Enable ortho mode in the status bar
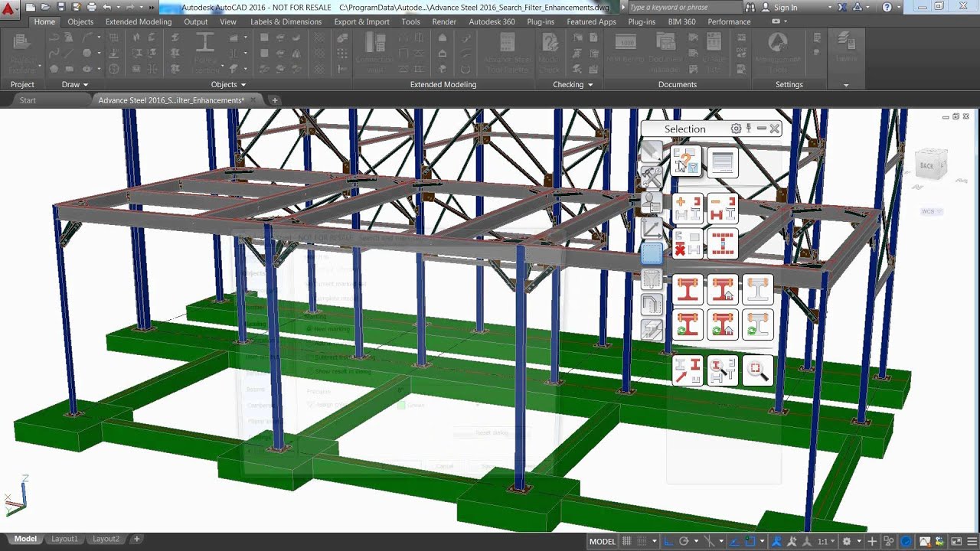The width and height of the screenshot is (980, 551). [x=668, y=540]
